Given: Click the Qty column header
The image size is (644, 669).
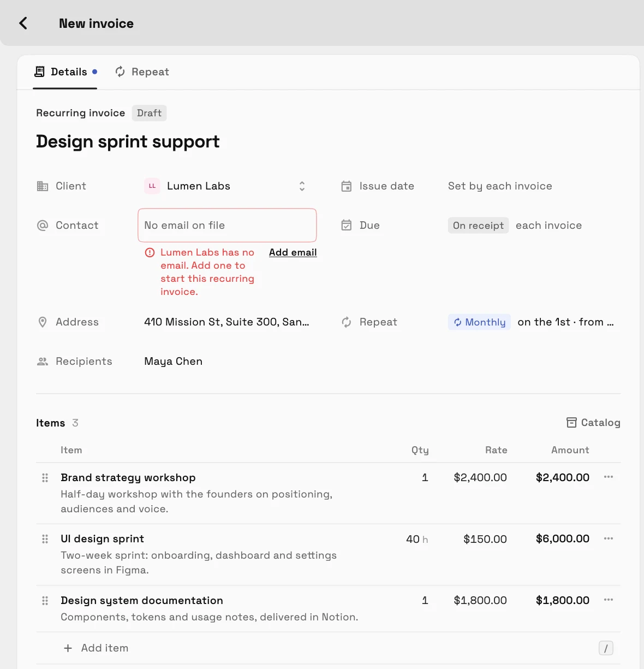Looking at the screenshot, I should click(420, 450).
